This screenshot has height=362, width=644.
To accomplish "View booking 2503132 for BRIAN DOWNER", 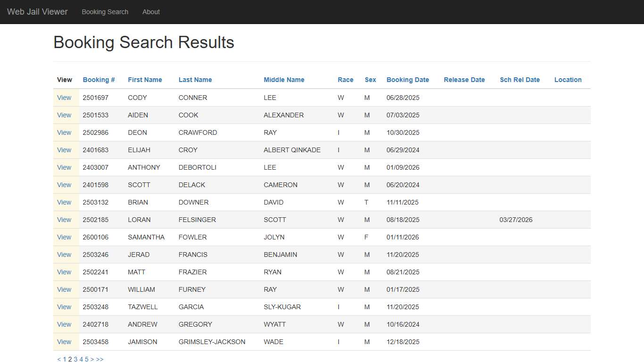I will (64, 202).
